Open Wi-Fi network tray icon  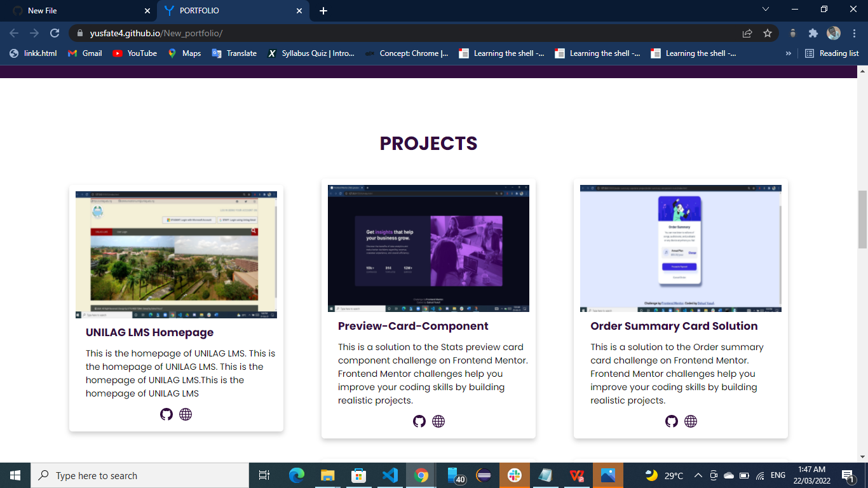coord(760,475)
